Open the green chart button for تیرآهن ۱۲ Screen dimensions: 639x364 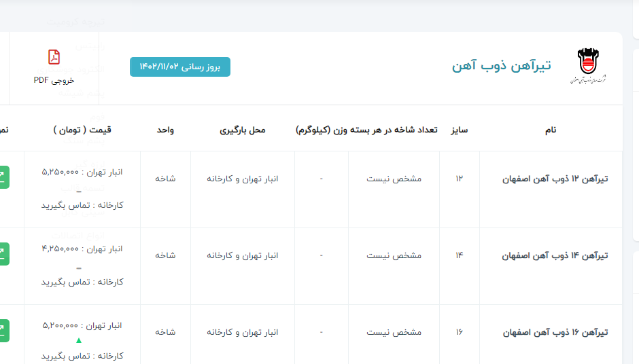4,177
